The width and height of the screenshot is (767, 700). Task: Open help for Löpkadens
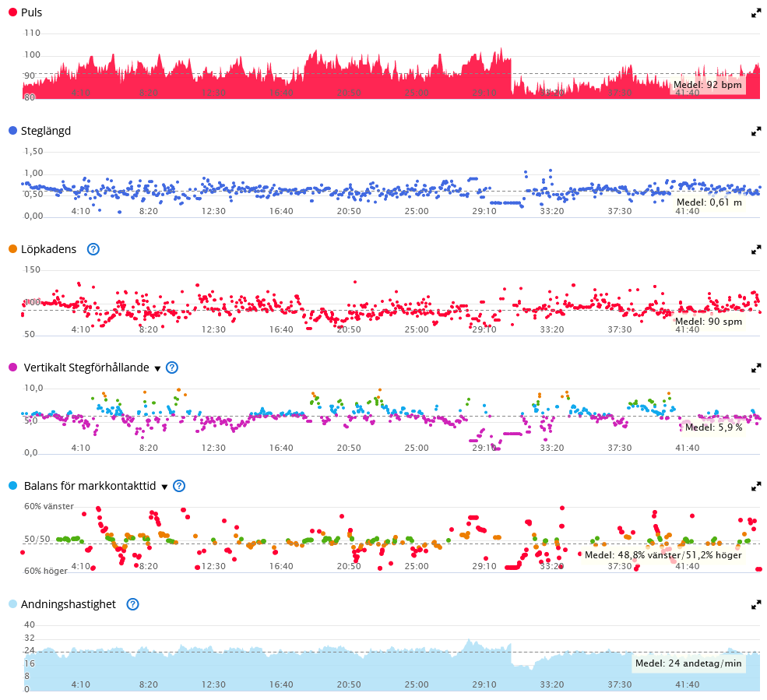coord(93,249)
